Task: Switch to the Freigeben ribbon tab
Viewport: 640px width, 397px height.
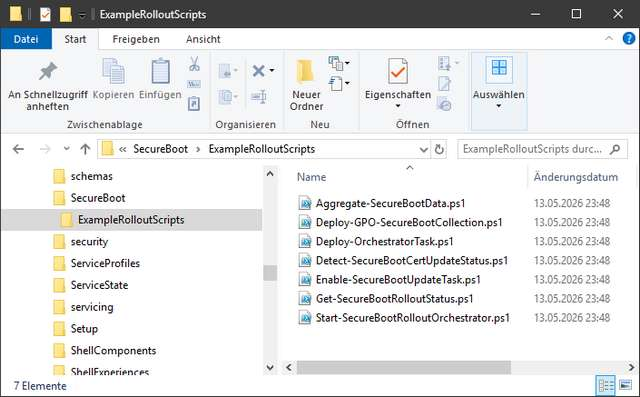Action: (x=136, y=39)
